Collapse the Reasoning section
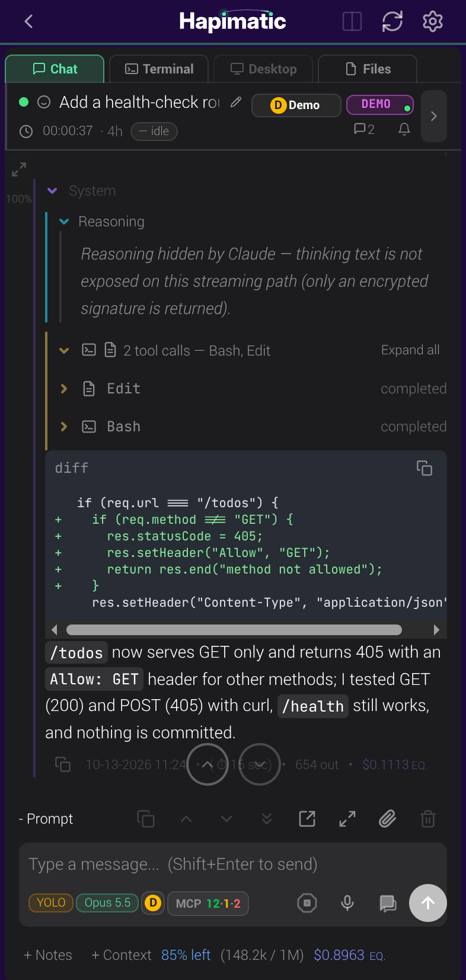Image resolution: width=466 pixels, height=980 pixels. pyautogui.click(x=65, y=222)
